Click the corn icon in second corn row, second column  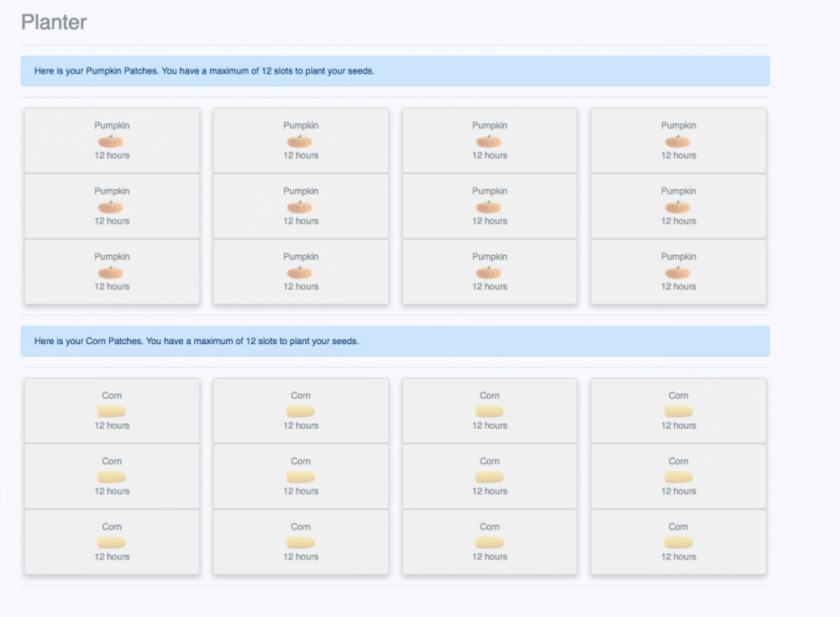point(301,477)
